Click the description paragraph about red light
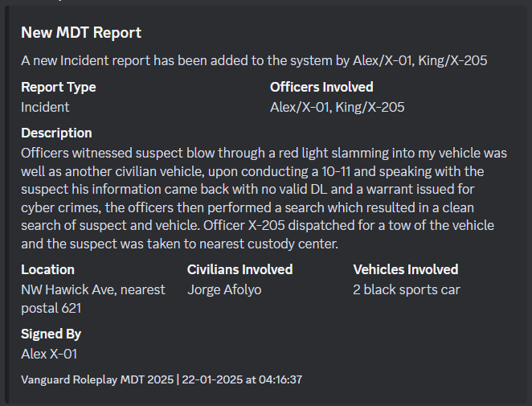 pos(264,199)
